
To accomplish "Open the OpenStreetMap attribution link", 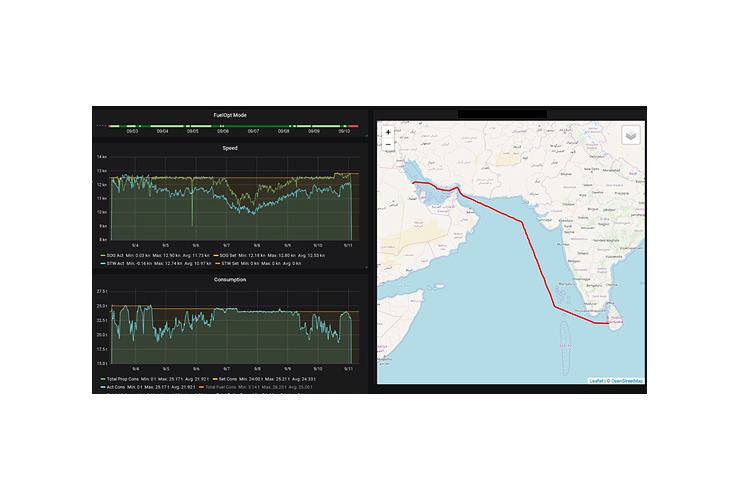I will coord(626,380).
